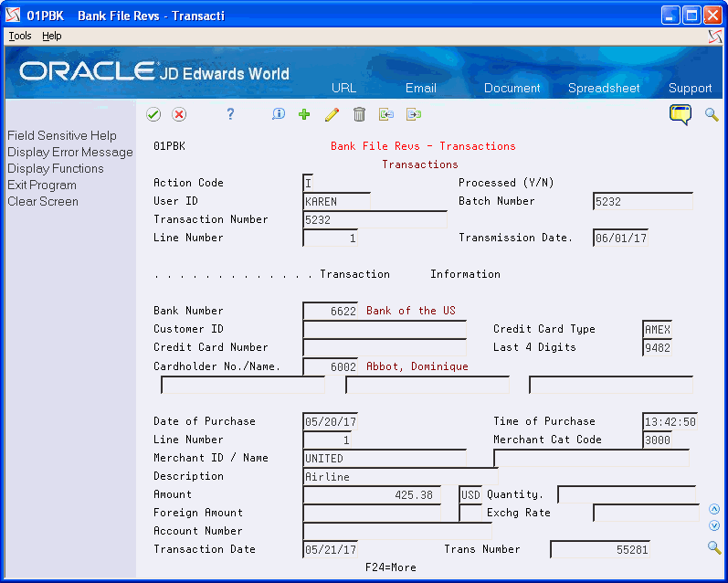
Task: Select Exit Program option
Action: point(42,185)
